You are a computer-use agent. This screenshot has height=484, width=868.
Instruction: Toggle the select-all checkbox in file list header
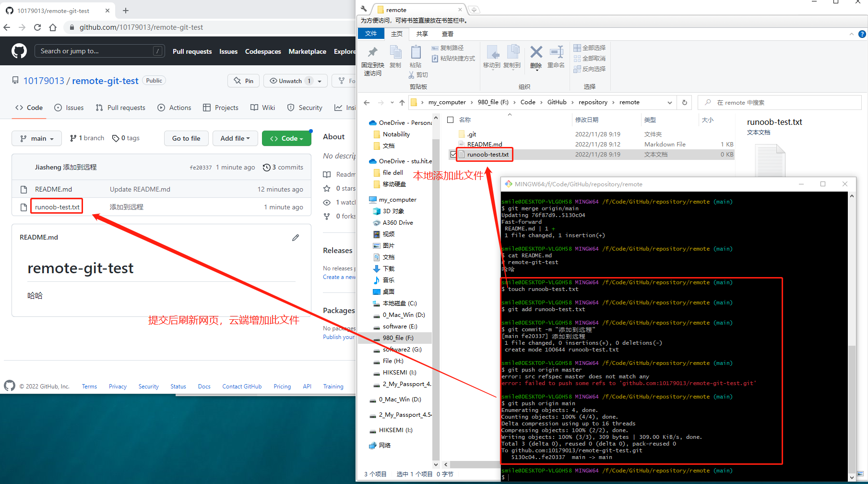(x=451, y=120)
